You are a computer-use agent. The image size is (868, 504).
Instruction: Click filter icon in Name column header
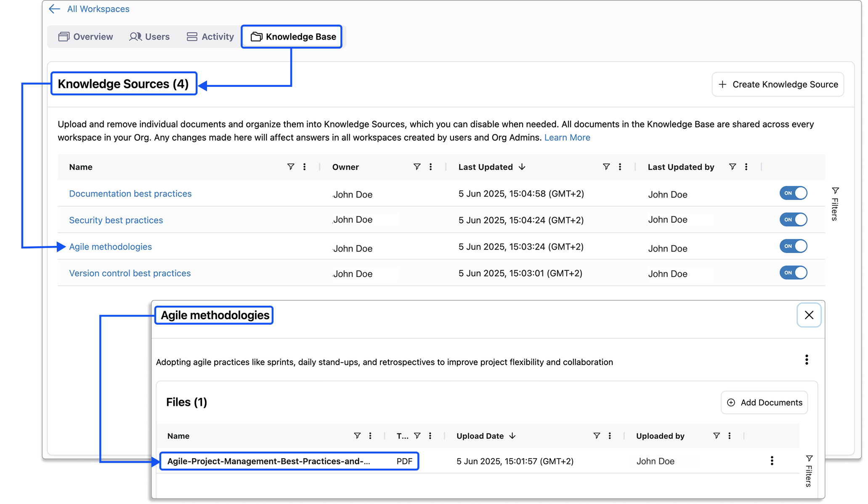pos(290,167)
